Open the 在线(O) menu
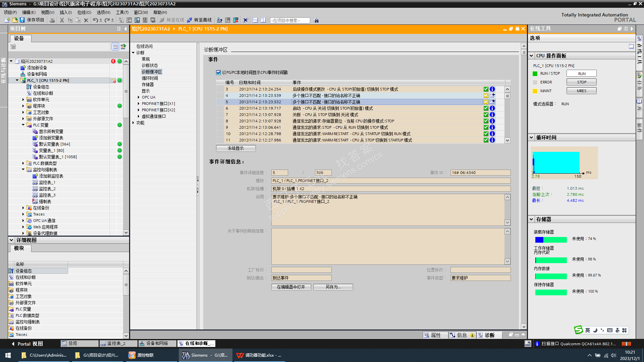Viewport: 644px width, 362px height. pos(84,12)
